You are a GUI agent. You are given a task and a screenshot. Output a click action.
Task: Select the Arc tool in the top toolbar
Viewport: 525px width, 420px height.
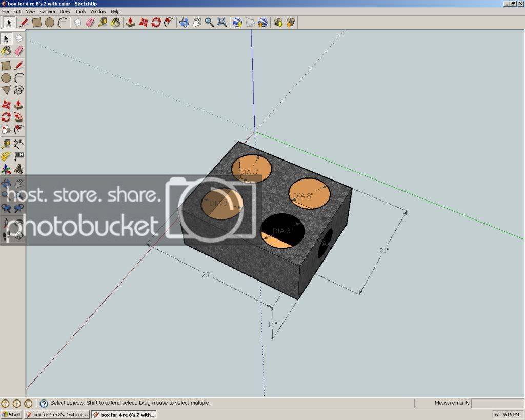pyautogui.click(x=62, y=23)
